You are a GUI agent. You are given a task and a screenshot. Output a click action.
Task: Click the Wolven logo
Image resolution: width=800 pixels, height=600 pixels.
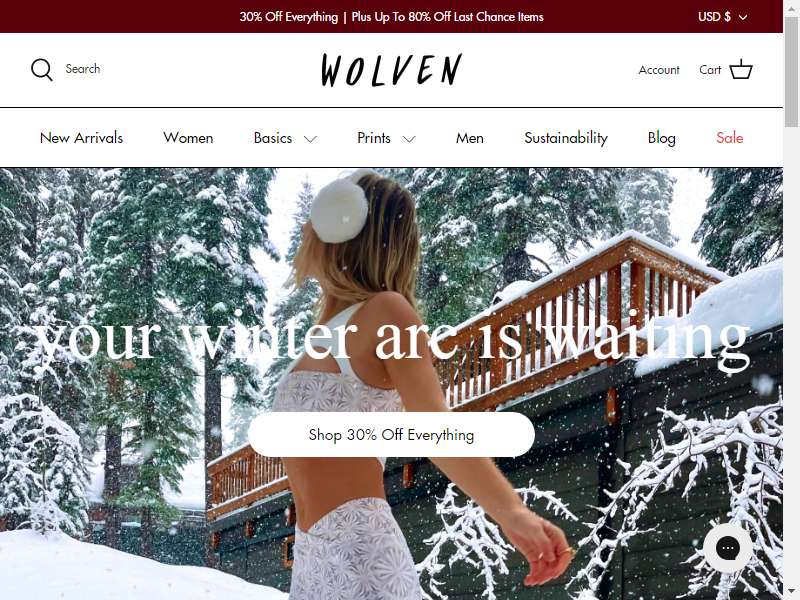[x=391, y=70]
